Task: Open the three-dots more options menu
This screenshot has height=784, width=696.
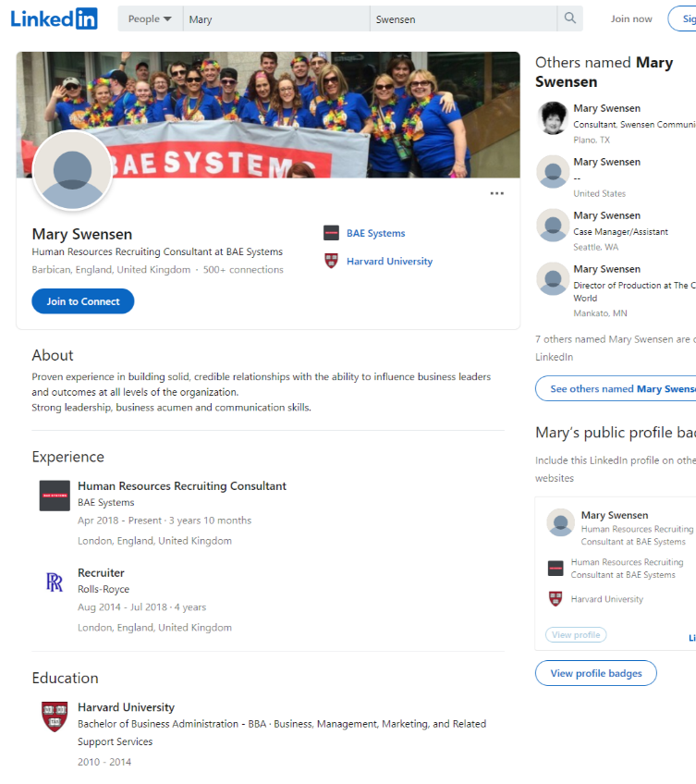Action: tap(496, 193)
